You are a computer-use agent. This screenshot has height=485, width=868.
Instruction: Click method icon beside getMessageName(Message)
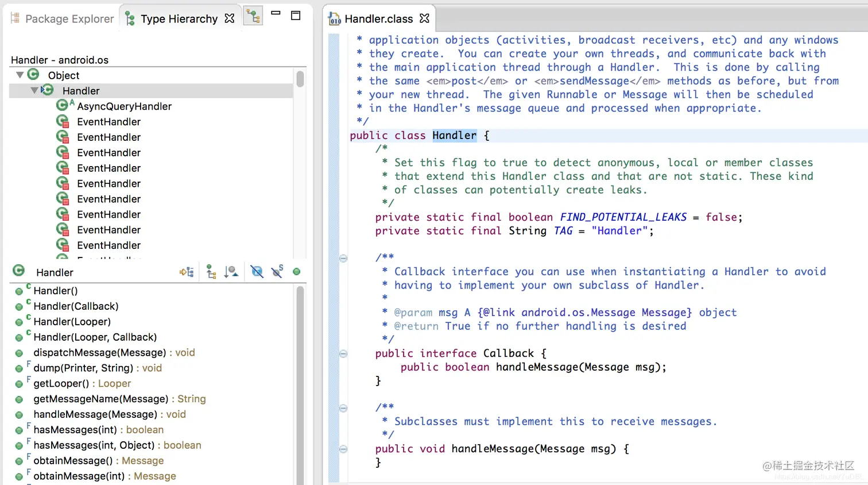tap(19, 399)
